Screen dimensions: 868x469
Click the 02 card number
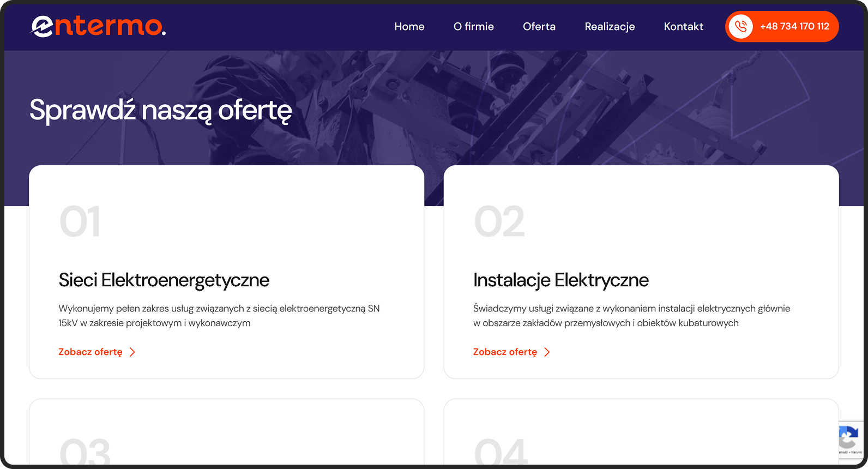pos(499,222)
